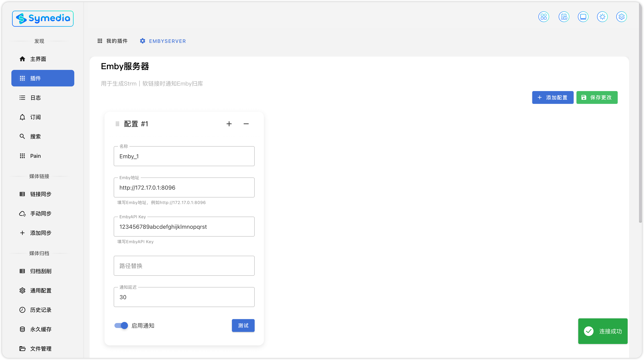
Task: Open the scheduled tasks calendar icon
Action: coord(564,17)
